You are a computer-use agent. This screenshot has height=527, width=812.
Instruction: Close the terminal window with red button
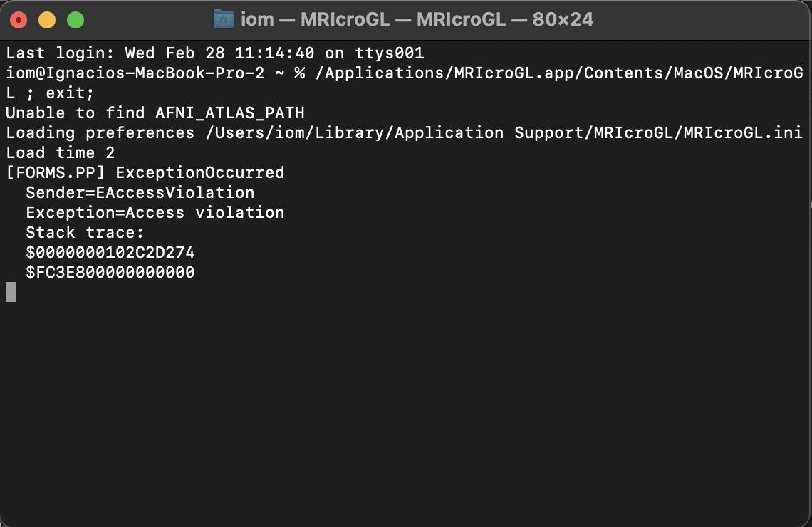(19, 20)
